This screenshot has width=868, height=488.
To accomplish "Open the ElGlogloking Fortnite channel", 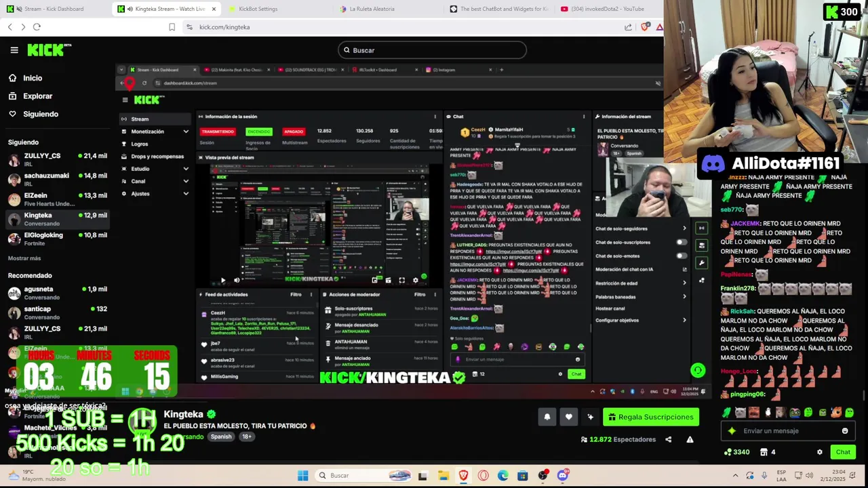I will click(58, 239).
